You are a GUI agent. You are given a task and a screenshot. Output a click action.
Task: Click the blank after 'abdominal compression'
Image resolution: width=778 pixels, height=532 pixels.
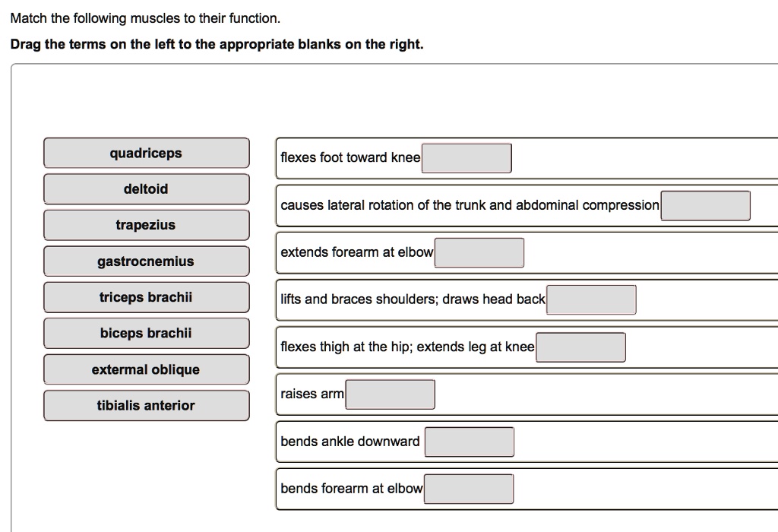[x=705, y=205]
